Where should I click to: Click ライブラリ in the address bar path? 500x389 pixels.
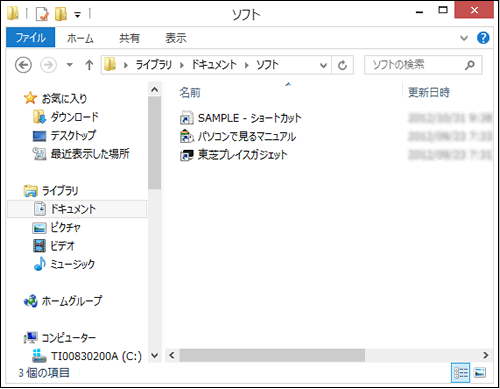pos(154,65)
